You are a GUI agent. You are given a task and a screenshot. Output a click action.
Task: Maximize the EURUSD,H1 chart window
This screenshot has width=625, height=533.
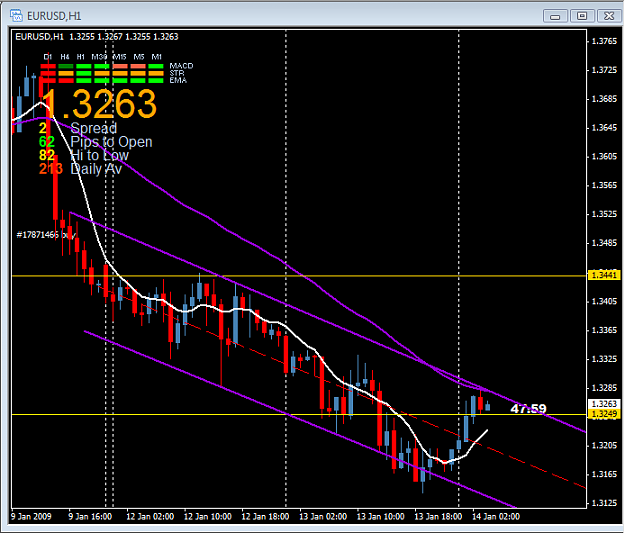(582, 16)
